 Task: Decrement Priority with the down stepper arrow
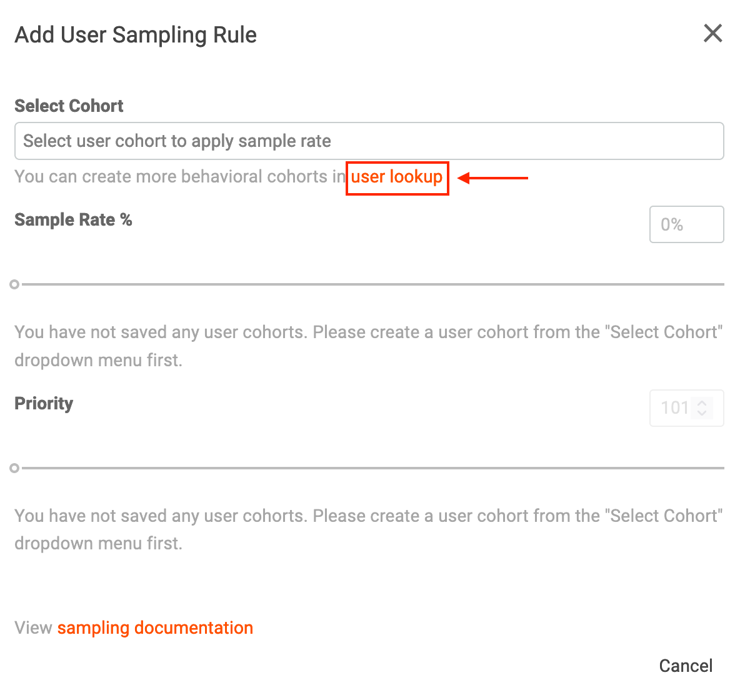tap(702, 412)
